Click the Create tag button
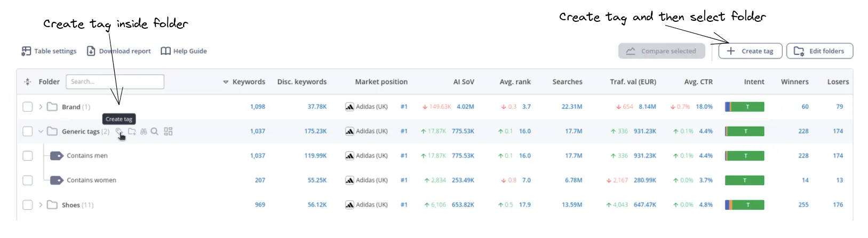868x238 pixels. coord(750,51)
